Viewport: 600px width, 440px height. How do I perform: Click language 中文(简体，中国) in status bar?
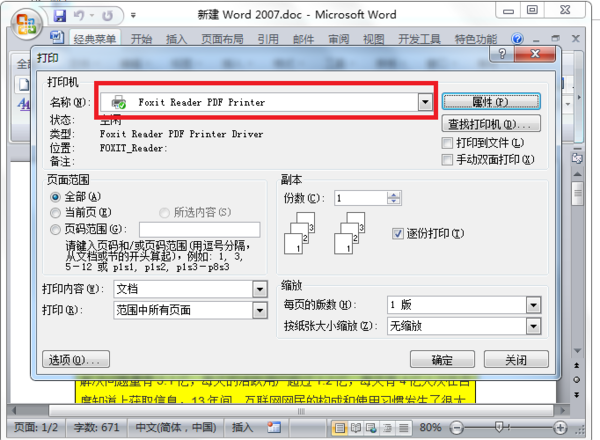tap(176, 427)
